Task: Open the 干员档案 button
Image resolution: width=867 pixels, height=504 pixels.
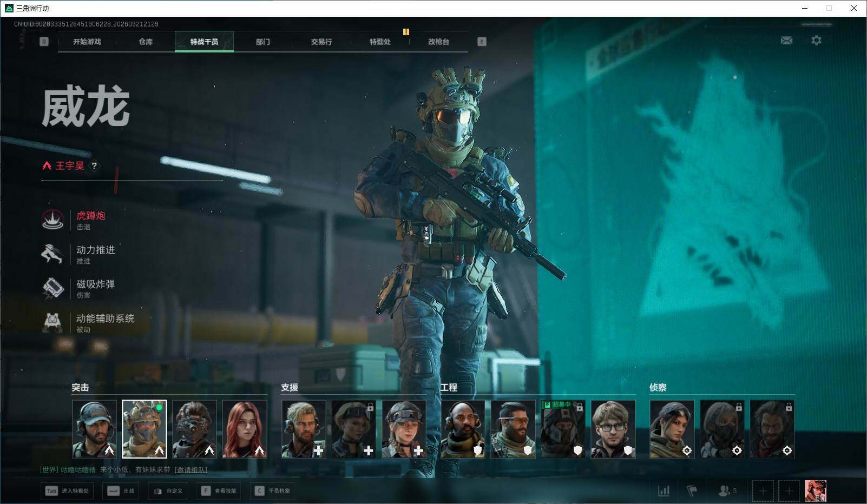Action: (273, 491)
